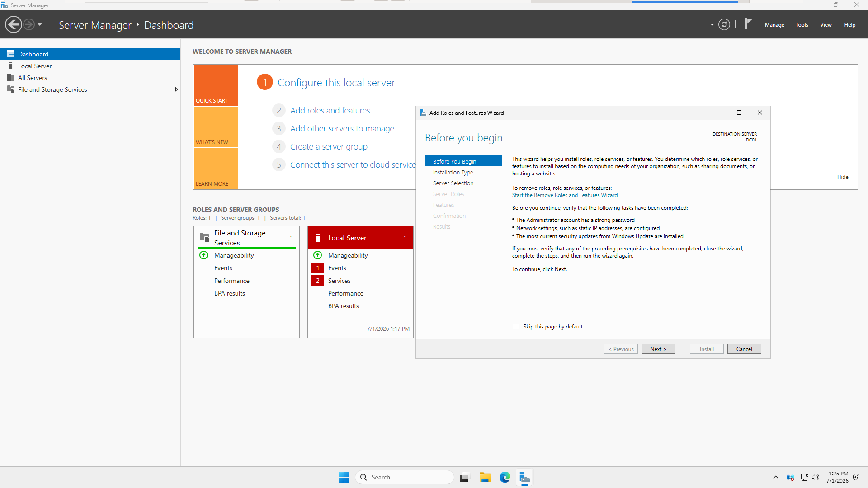
Task: Open Performance under File and Storage Services tile
Action: (232, 281)
